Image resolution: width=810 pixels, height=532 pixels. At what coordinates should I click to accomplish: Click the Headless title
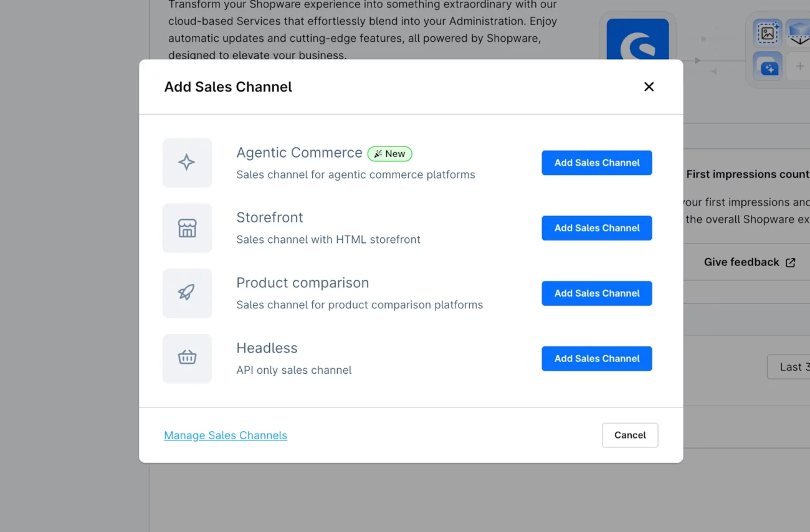[267, 348]
